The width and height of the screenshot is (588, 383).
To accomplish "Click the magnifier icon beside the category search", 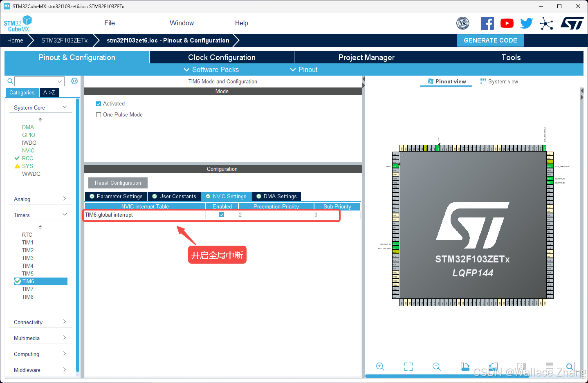I will coord(10,81).
